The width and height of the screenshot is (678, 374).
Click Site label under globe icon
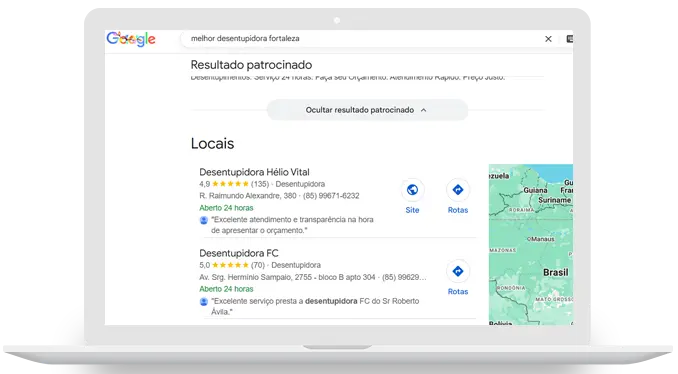tap(412, 210)
